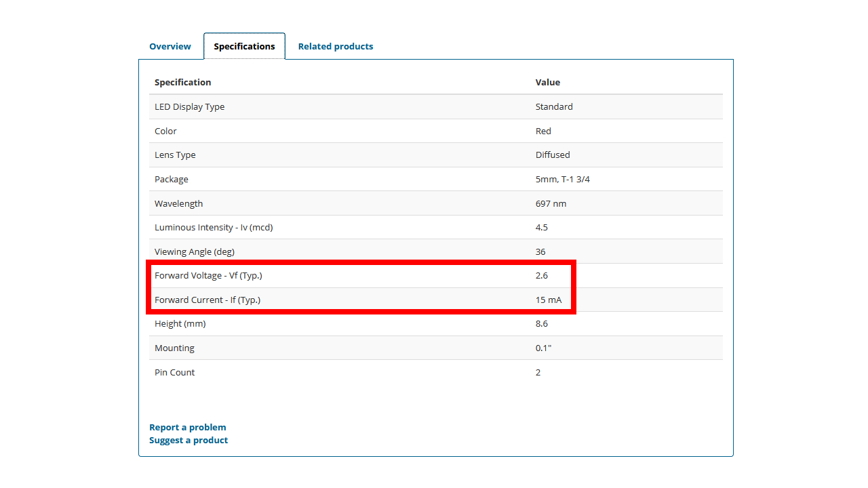Open the Suggest a product link

[x=189, y=440]
